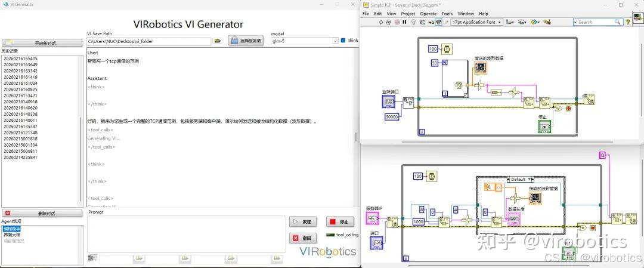The width and height of the screenshot is (644, 268).
Task: Click the Abort Execution toolbar button
Action: point(397,22)
